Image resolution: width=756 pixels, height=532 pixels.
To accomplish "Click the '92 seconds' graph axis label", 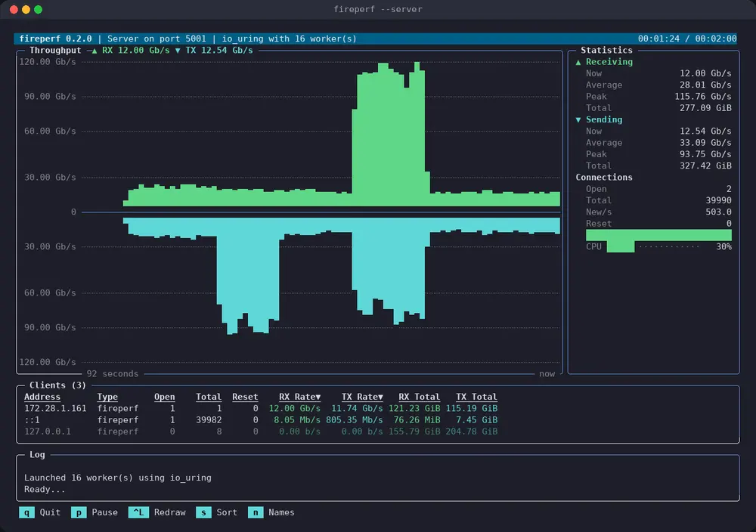I will click(x=113, y=374).
